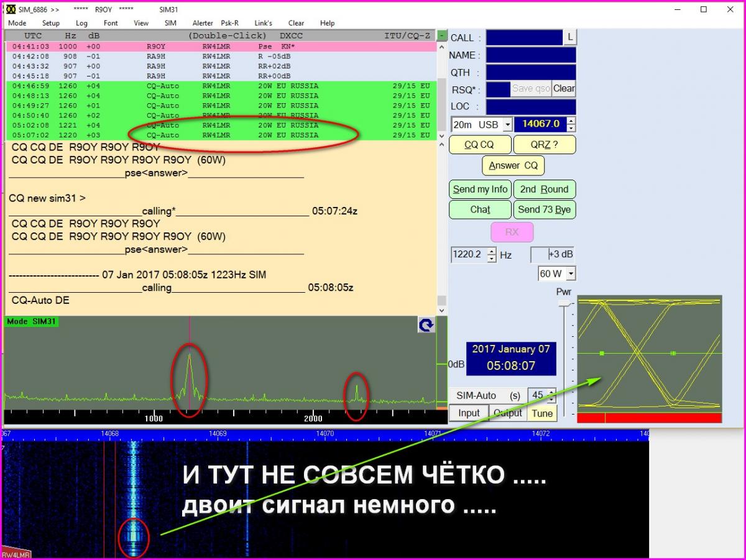Click the green minus button above log scrollbar
746x560 pixels.
tap(441, 36)
